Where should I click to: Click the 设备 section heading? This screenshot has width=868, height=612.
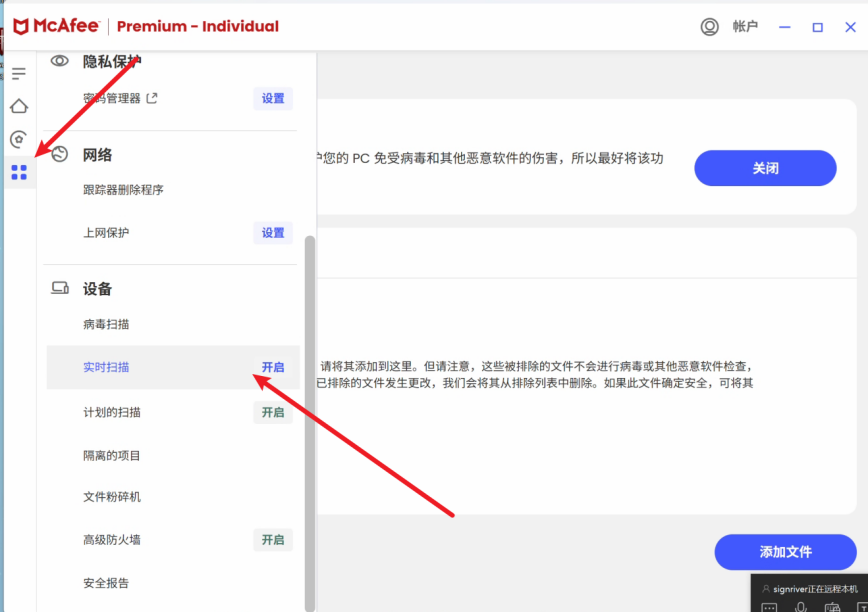[97, 289]
